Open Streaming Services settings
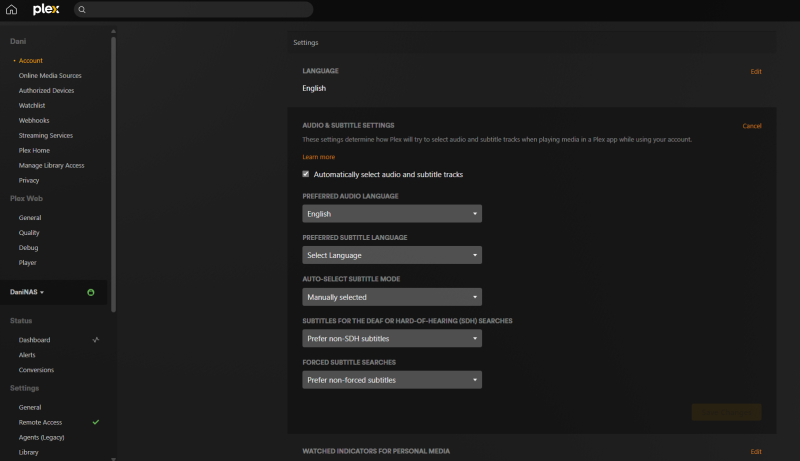 pos(46,135)
